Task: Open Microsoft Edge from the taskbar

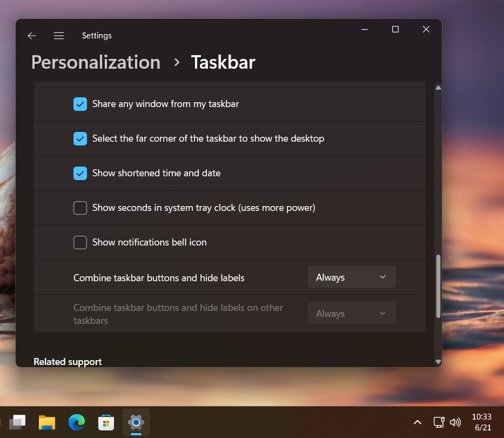Action: pyautogui.click(x=76, y=422)
